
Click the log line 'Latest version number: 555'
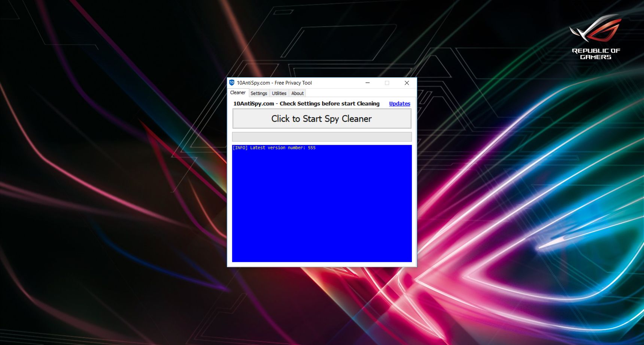tap(274, 148)
